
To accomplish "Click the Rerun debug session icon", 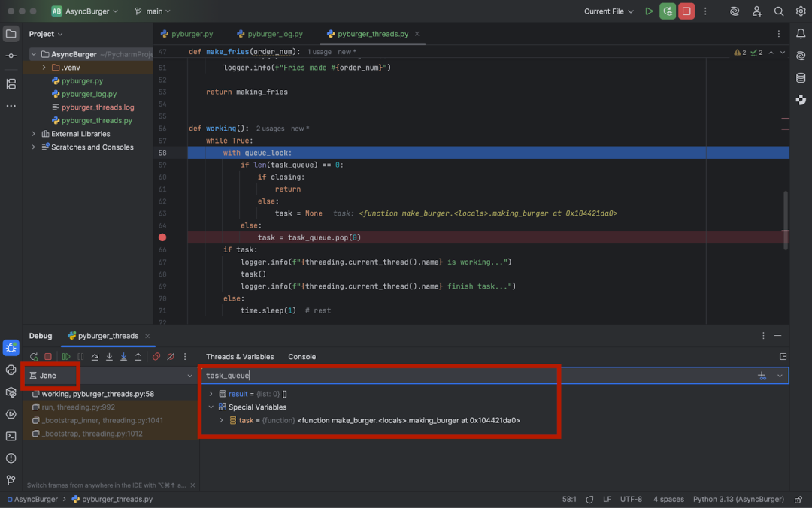I will pyautogui.click(x=34, y=357).
